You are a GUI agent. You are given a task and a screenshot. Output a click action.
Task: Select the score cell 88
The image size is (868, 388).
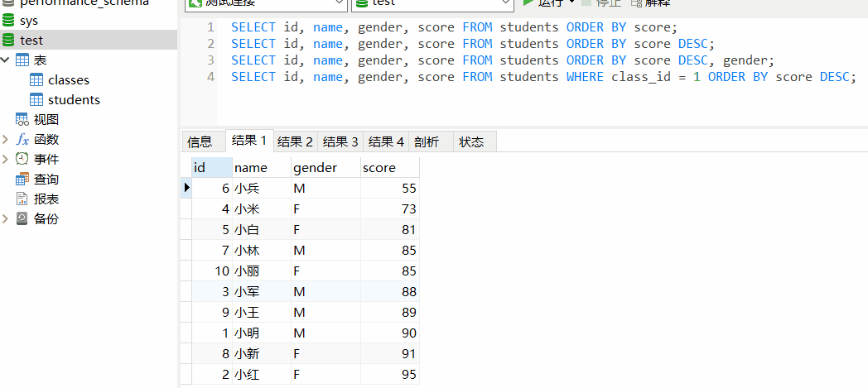(x=390, y=291)
